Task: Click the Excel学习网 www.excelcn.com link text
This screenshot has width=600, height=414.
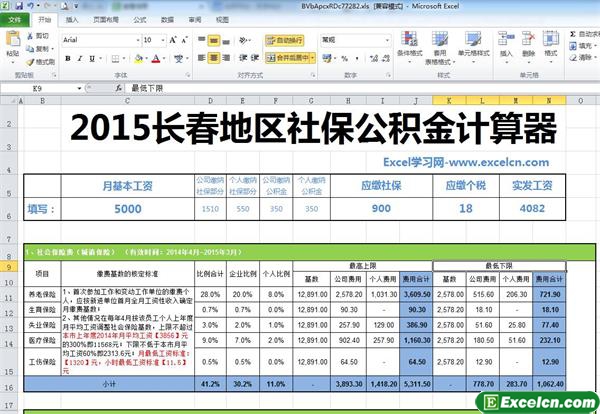Action: [x=466, y=162]
